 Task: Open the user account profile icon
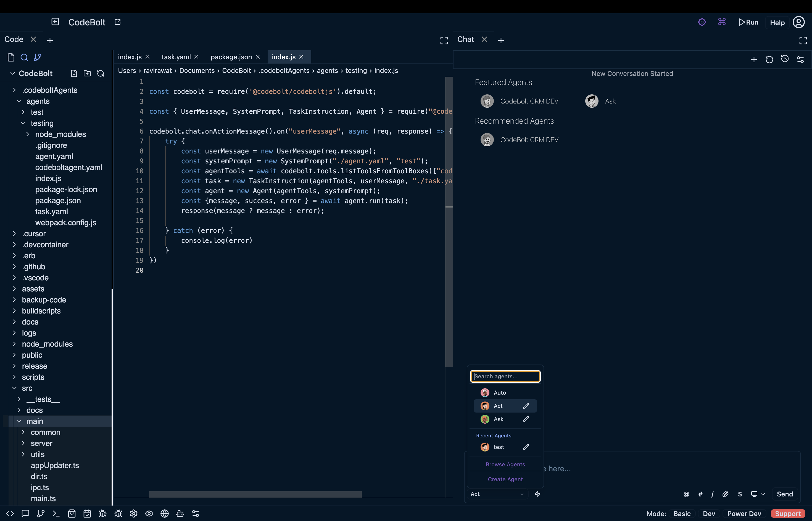pos(798,22)
